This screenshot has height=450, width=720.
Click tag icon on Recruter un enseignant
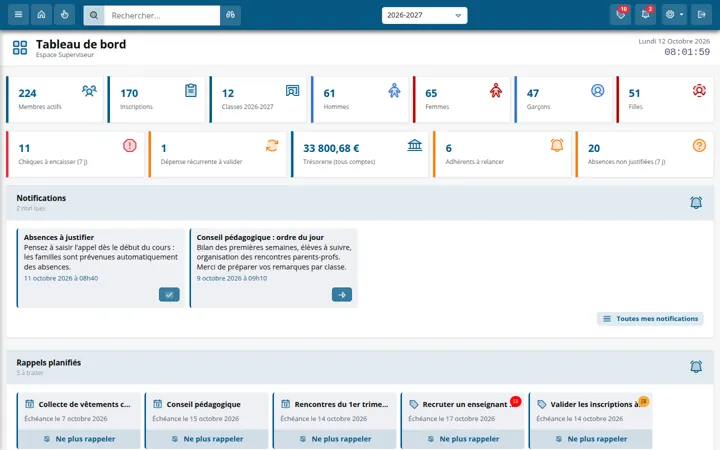[413, 404]
